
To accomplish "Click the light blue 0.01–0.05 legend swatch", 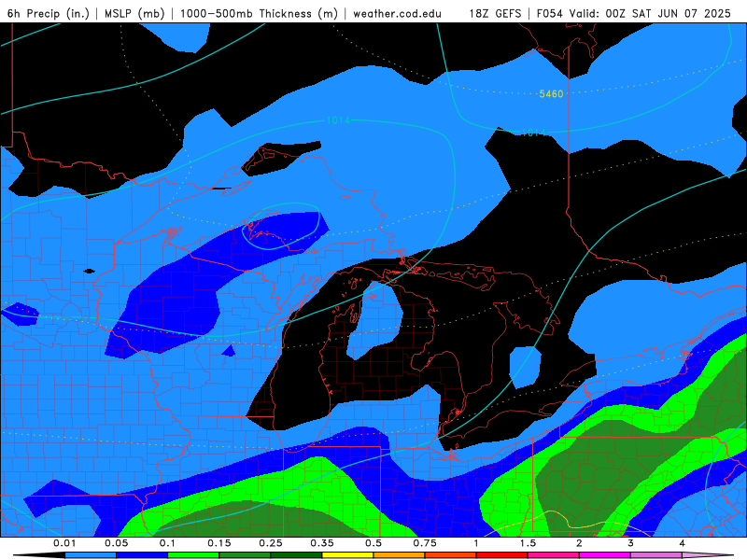I will (x=91, y=555).
